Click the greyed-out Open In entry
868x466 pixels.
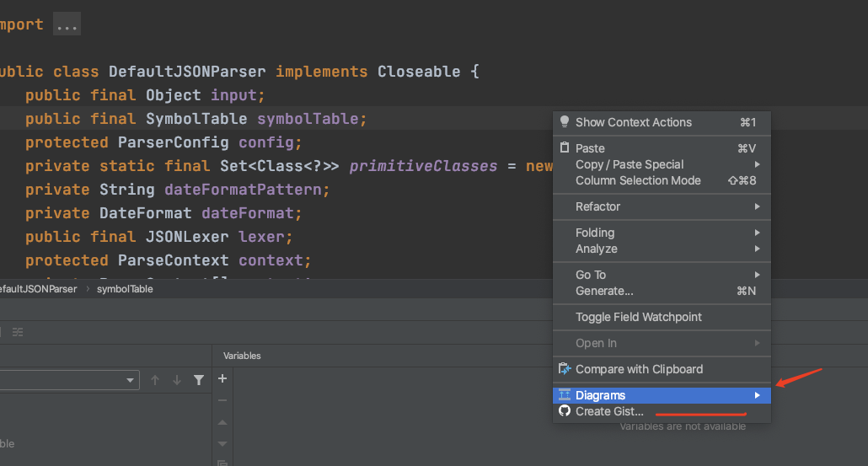tap(662, 343)
